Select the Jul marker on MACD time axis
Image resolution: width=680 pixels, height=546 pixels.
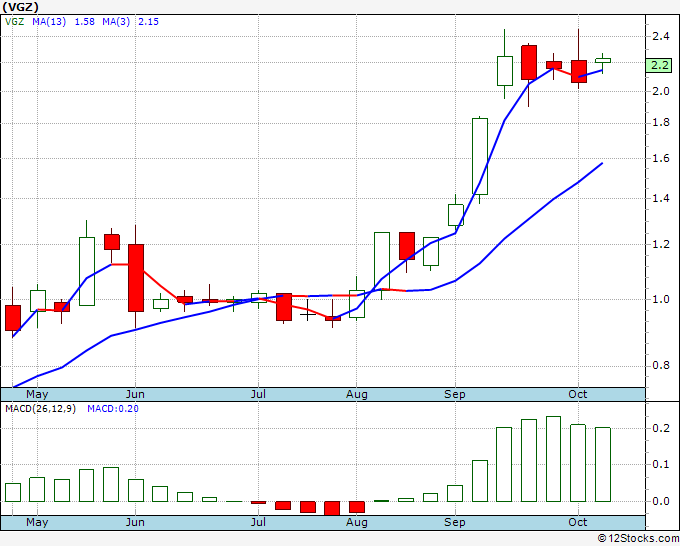[x=258, y=522]
